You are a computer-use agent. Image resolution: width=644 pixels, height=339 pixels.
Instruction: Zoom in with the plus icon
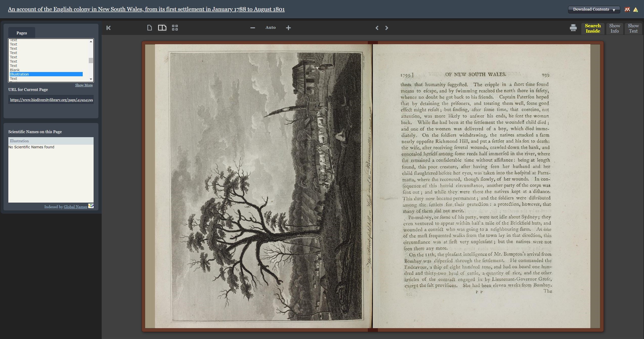[288, 28]
